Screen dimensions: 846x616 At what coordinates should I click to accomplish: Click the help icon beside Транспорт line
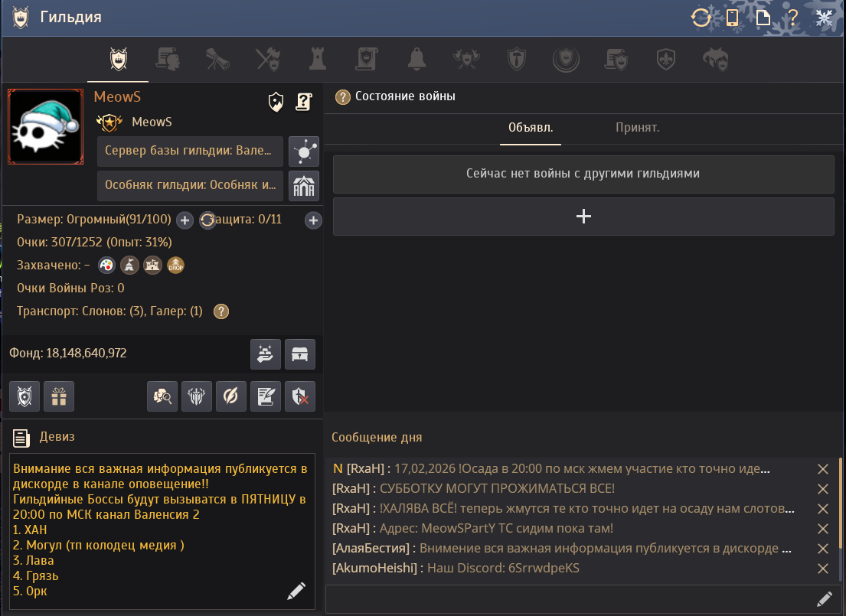221,311
